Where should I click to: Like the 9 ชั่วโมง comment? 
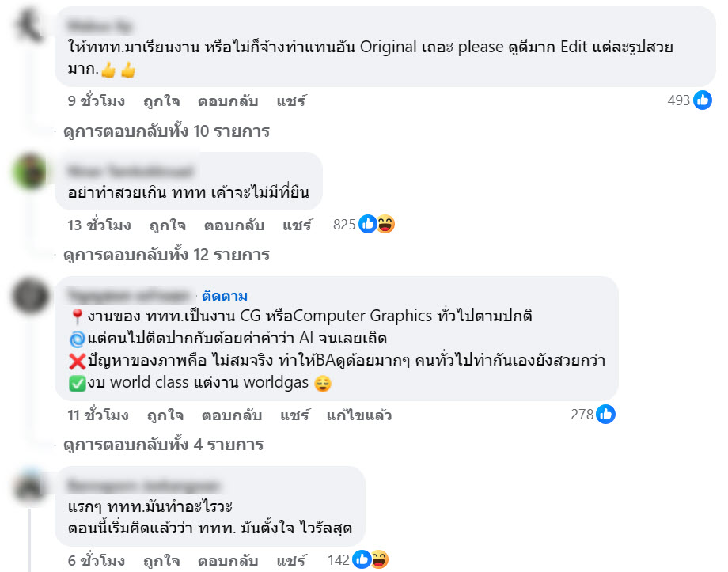tap(161, 101)
